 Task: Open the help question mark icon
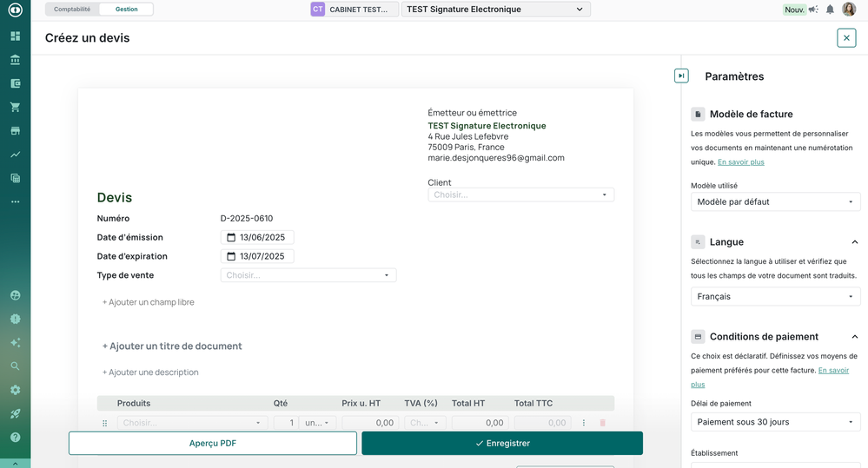tap(15, 438)
